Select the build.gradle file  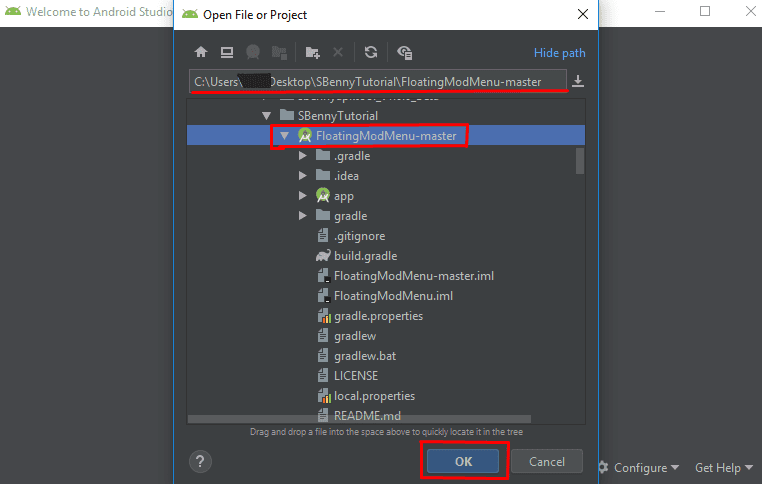365,256
